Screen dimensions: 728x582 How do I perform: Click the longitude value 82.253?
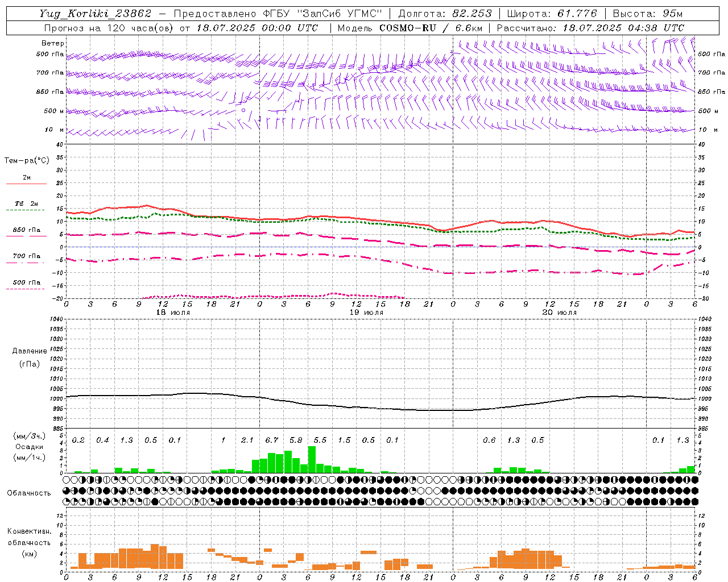[x=472, y=14]
